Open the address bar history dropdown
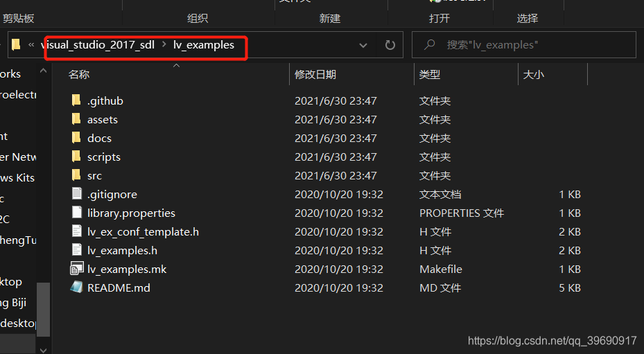 [363, 45]
